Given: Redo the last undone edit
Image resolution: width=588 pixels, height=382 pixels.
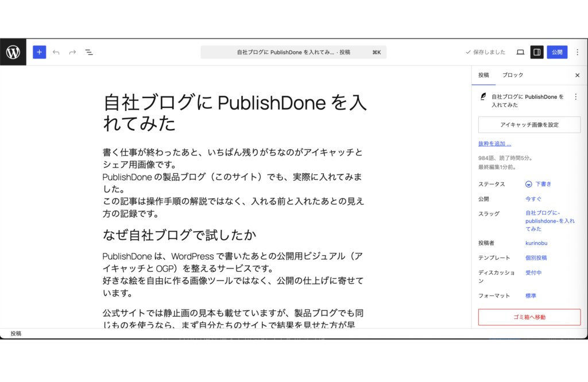Looking at the screenshot, I should (x=72, y=52).
